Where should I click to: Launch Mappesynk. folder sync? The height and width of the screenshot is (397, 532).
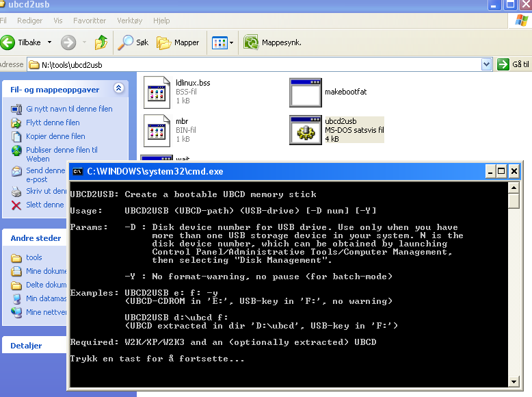(272, 43)
